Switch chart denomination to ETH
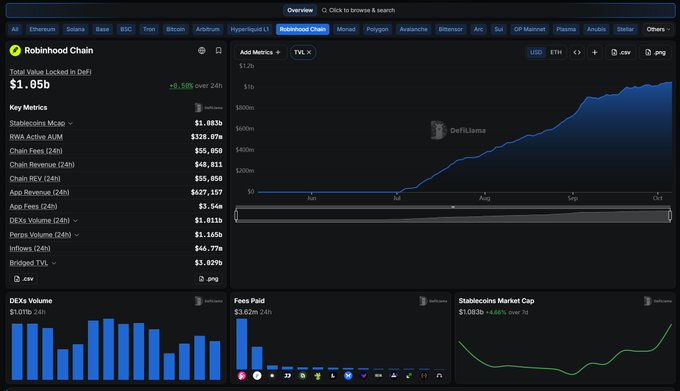 [556, 52]
